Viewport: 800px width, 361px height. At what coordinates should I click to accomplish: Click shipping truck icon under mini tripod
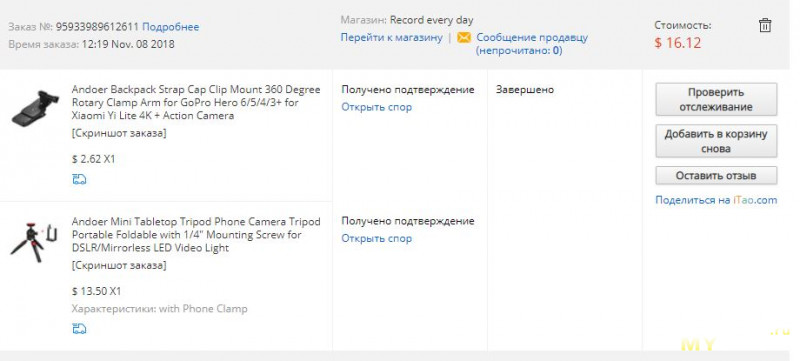tap(79, 328)
